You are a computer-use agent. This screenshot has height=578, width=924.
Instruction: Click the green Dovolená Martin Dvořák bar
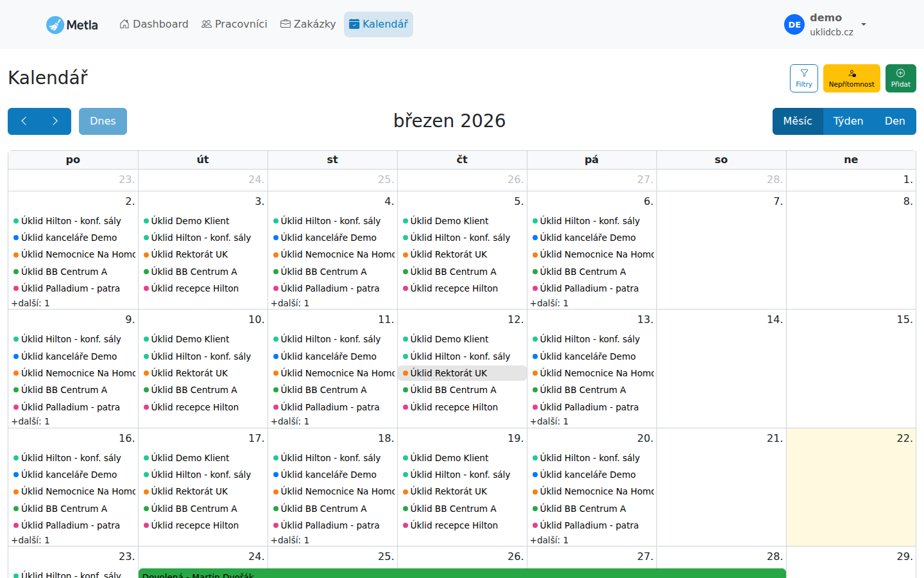[462, 574]
